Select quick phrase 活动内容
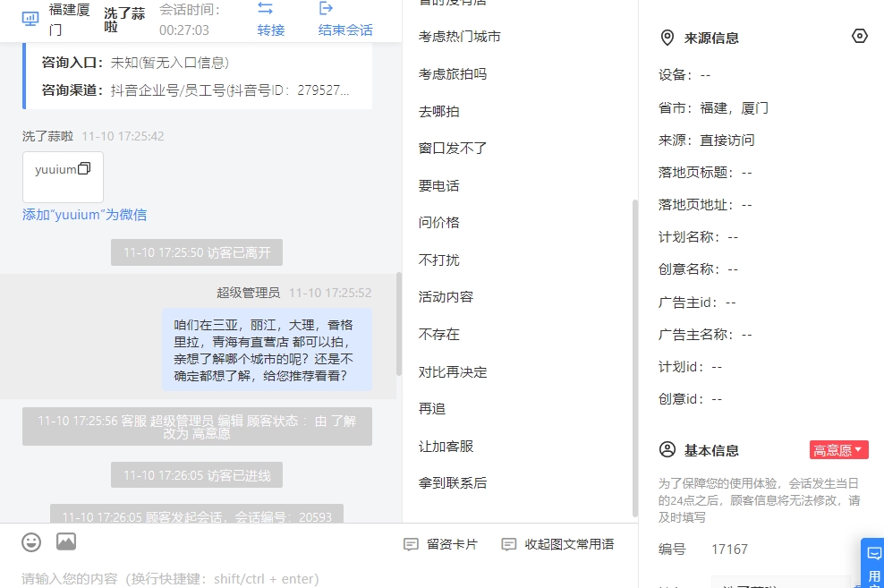This screenshot has height=588, width=884. pos(446,296)
